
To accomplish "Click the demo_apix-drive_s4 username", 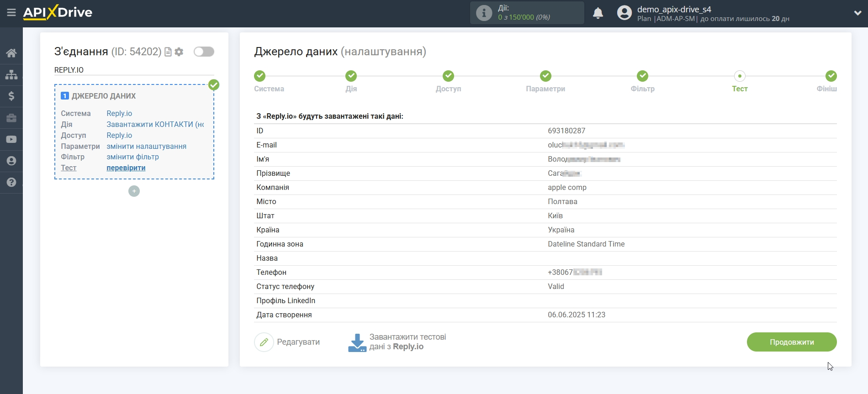I will click(x=674, y=9).
